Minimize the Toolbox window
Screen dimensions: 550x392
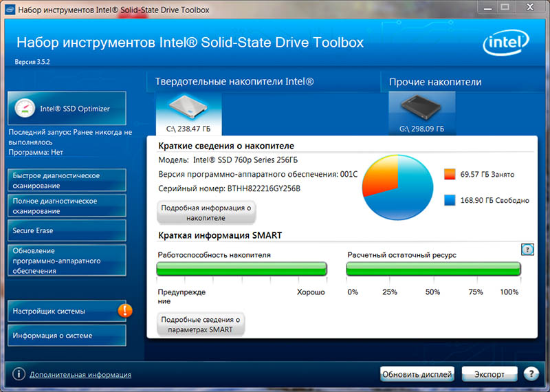(488, 7)
